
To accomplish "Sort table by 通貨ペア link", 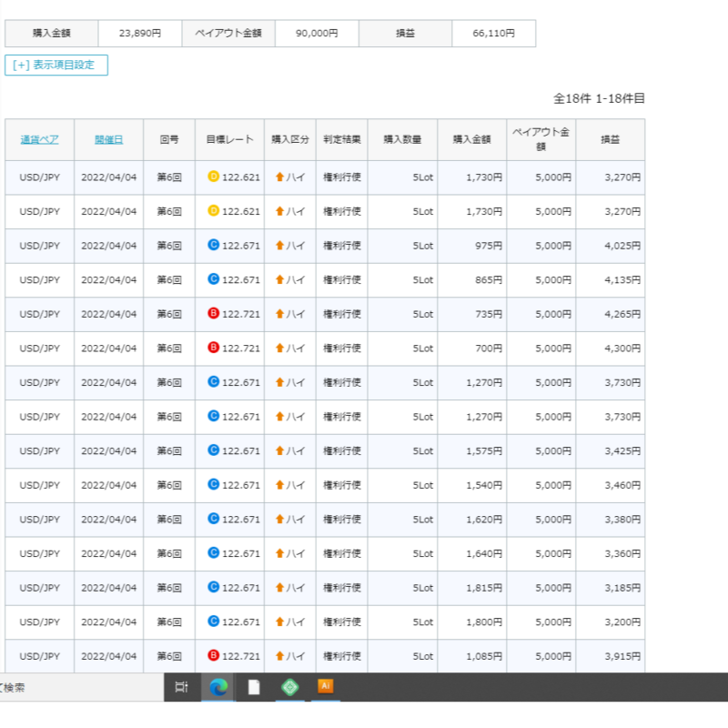I will 39,139.
